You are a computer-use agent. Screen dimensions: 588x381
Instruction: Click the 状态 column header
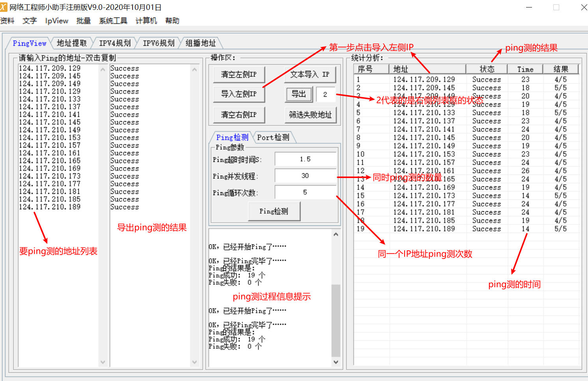[x=487, y=69]
